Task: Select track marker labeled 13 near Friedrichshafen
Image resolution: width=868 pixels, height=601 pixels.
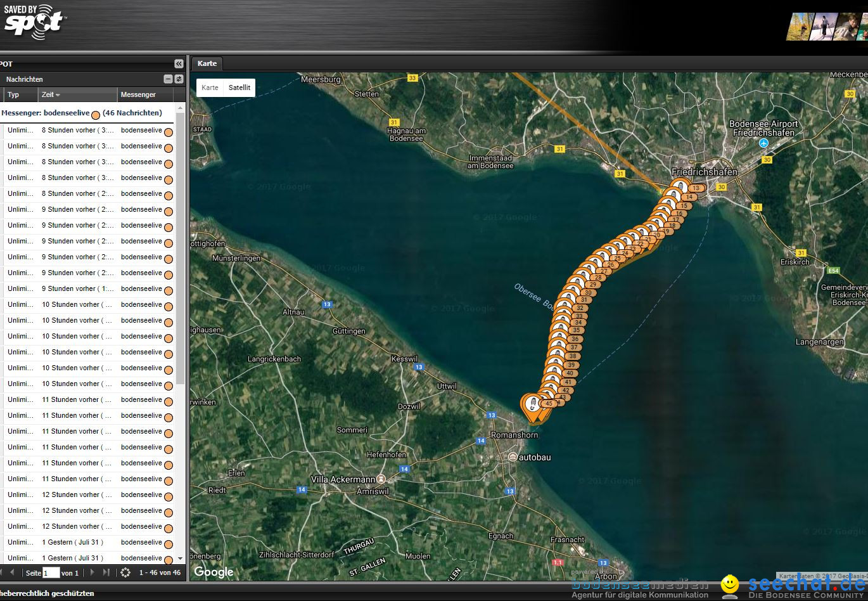Action: coord(696,188)
